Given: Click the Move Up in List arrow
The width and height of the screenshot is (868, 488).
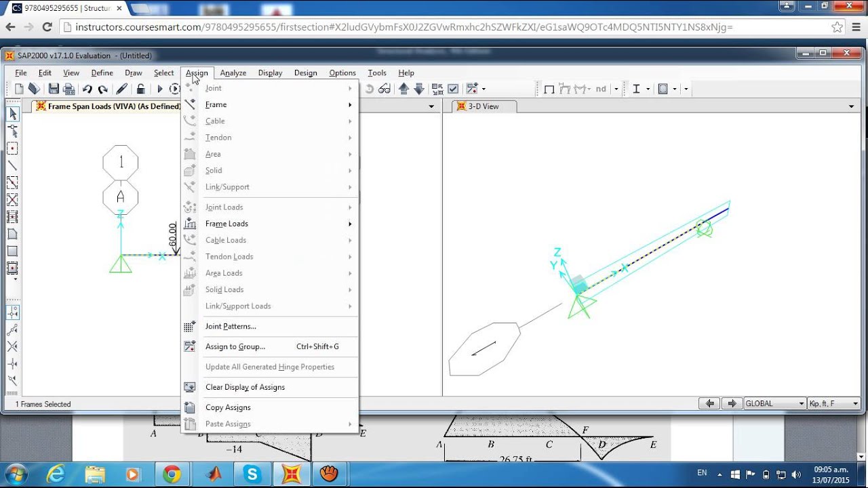Looking at the screenshot, I should click(404, 89).
